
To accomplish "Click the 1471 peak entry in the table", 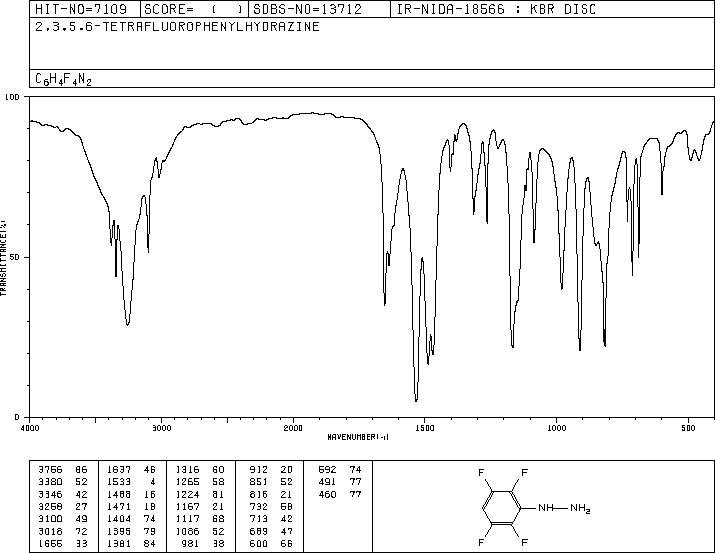I will click(131, 506).
